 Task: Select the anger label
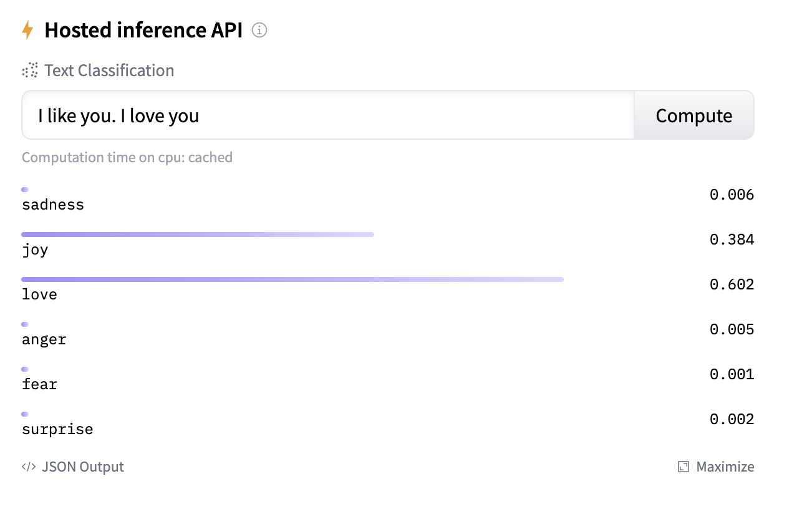click(x=44, y=340)
